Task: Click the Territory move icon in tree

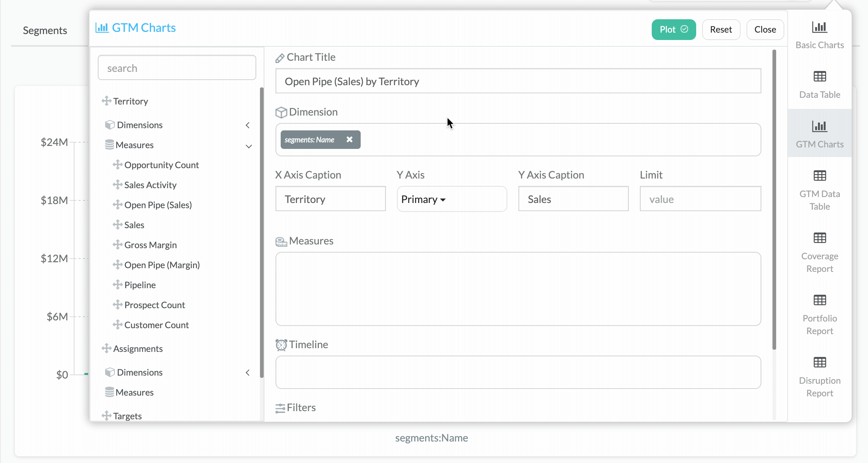Action: click(x=107, y=101)
